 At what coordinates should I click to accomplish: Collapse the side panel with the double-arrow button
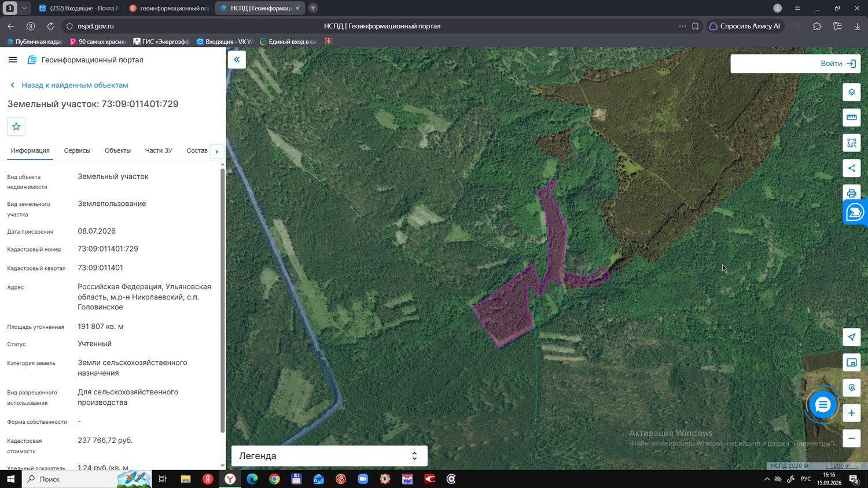tap(237, 60)
